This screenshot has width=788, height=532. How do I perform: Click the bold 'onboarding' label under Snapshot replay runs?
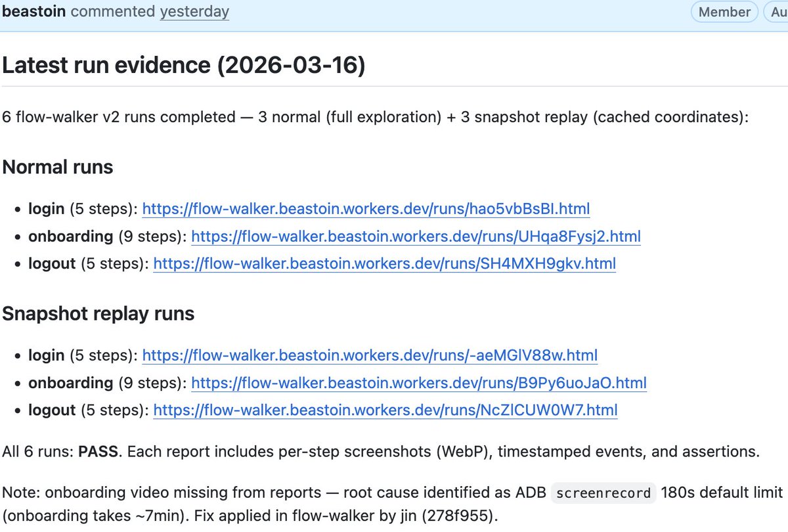(70, 383)
